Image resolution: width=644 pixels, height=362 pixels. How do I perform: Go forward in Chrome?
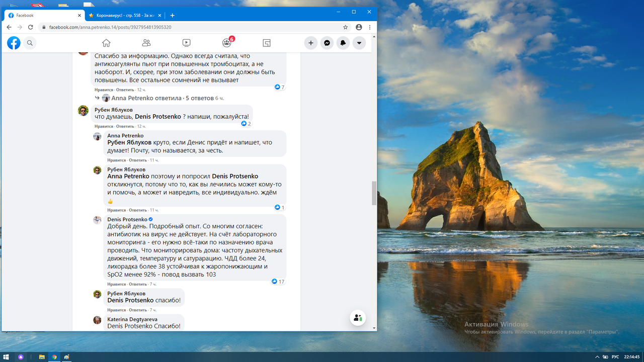20,27
